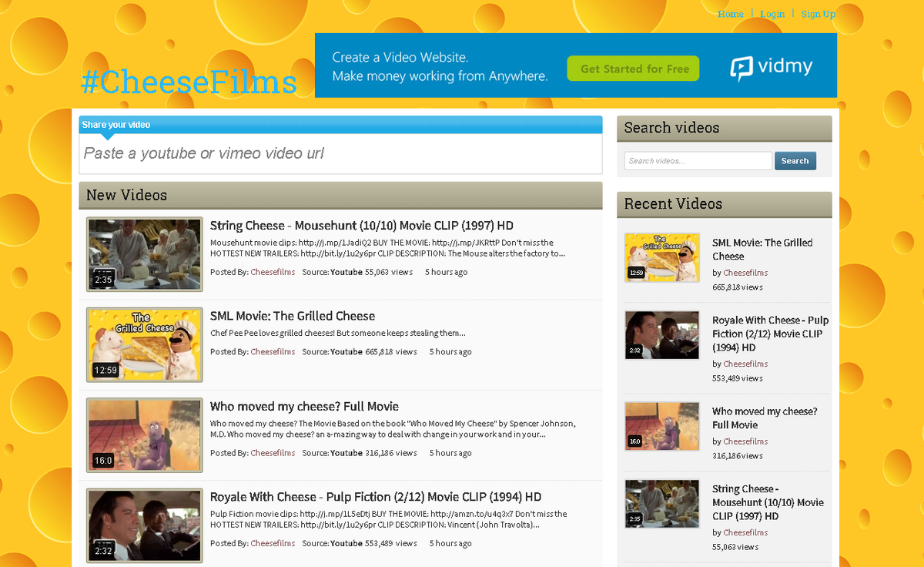This screenshot has width=924, height=567.
Task: Open Royale With Cheese title in Recent Videos
Action: pos(770,334)
